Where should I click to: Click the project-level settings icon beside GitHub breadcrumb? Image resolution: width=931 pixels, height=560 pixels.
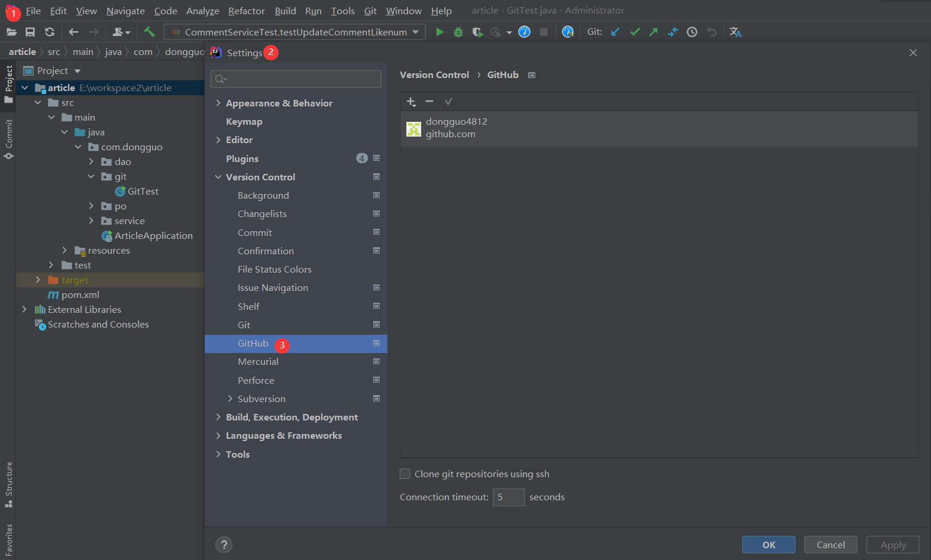click(x=532, y=75)
